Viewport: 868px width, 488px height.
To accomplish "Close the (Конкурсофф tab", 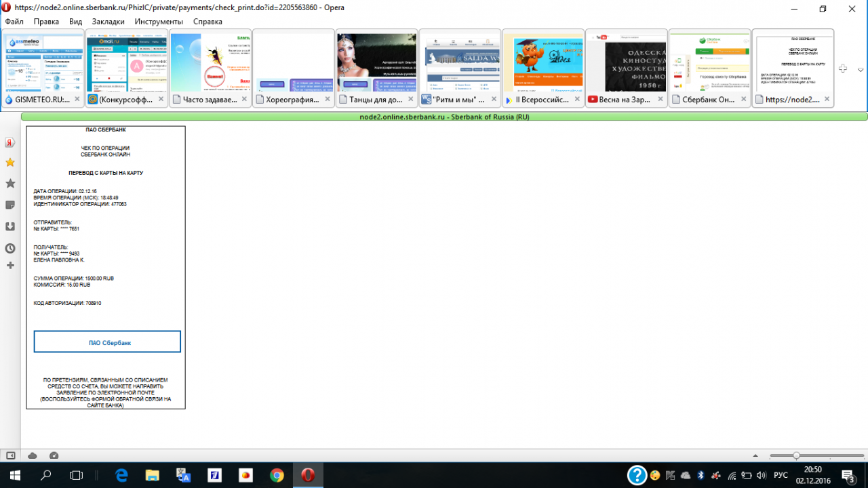I will [161, 99].
